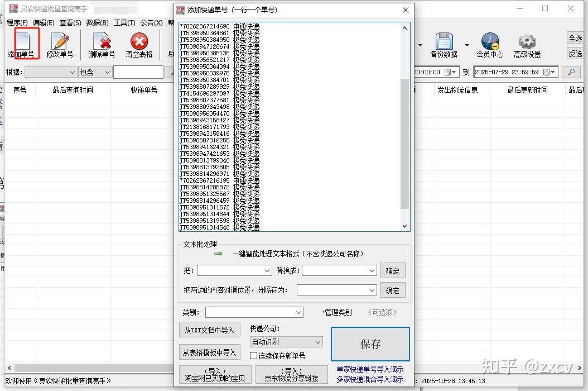The width and height of the screenshot is (588, 391).
Task: Open 多家快递混合导入演示 link
Action: click(x=370, y=379)
